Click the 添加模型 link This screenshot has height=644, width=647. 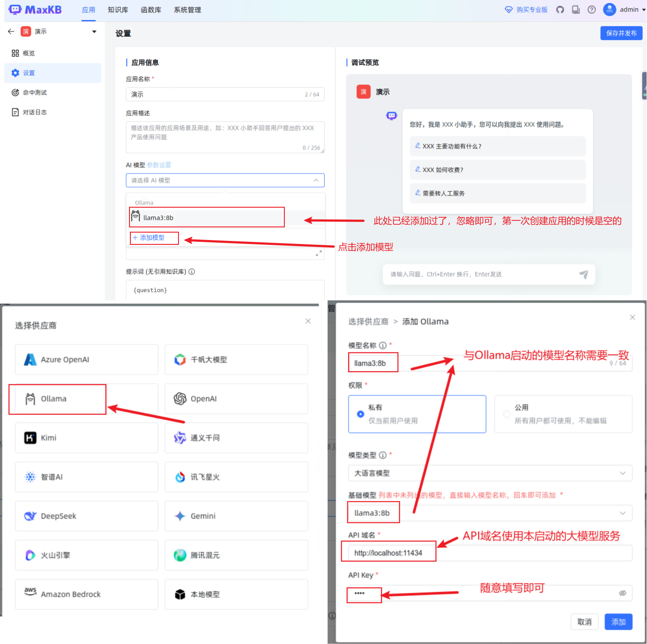tap(149, 238)
